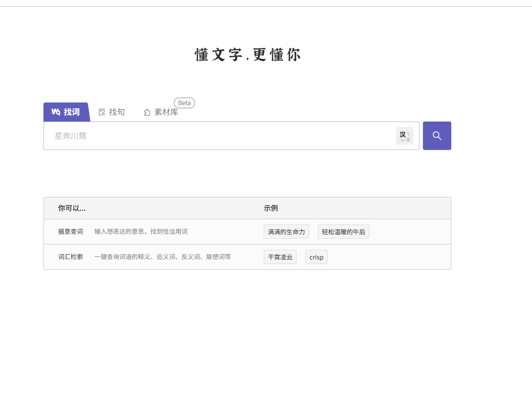Viewport: 532px width, 401px height.
Task: Select the crisp example chip
Action: [316, 257]
